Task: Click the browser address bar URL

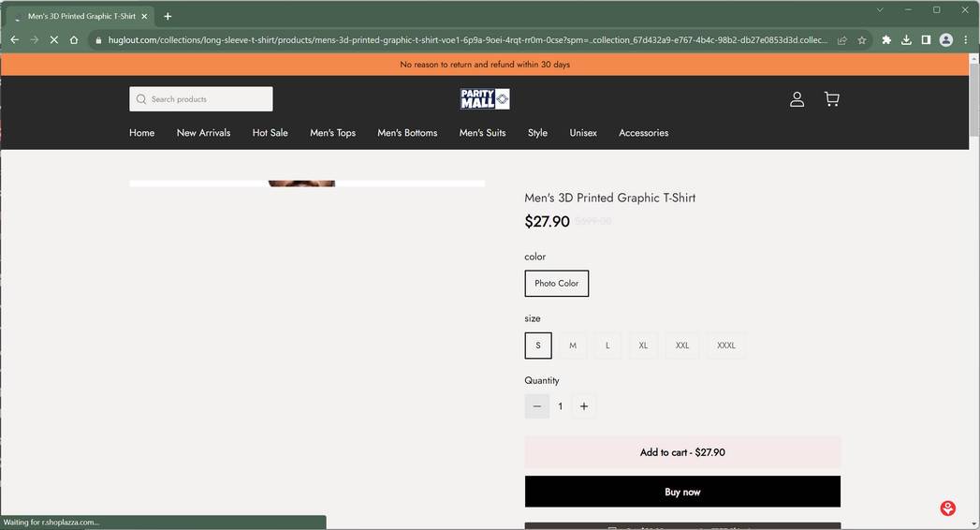Action: click(467, 40)
